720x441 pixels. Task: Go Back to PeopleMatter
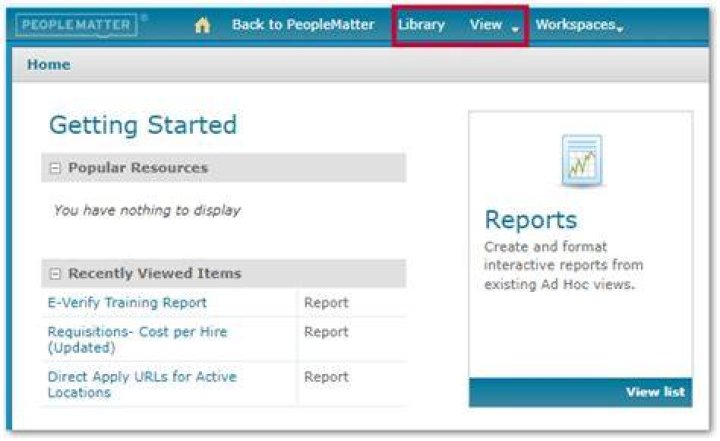point(303,25)
